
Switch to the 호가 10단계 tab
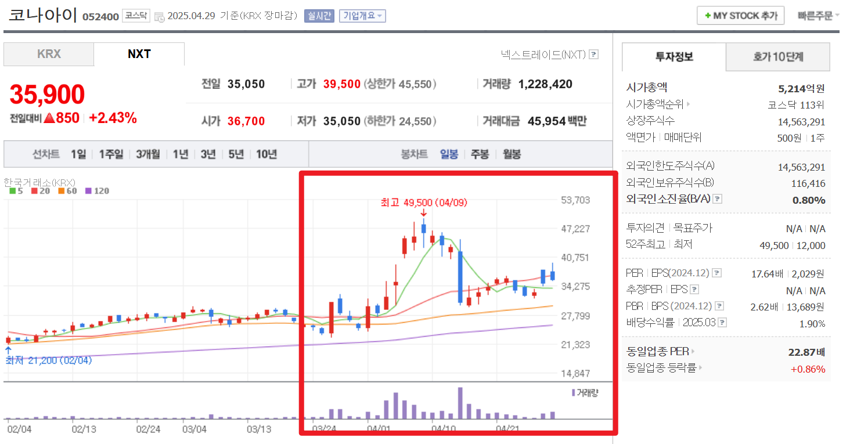pyautogui.click(x=777, y=57)
